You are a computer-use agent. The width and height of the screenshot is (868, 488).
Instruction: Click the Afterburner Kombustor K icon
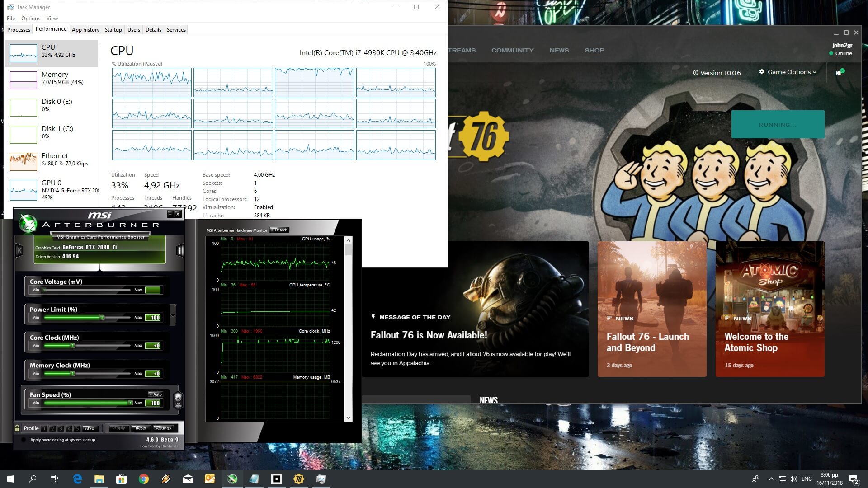pyautogui.click(x=19, y=250)
